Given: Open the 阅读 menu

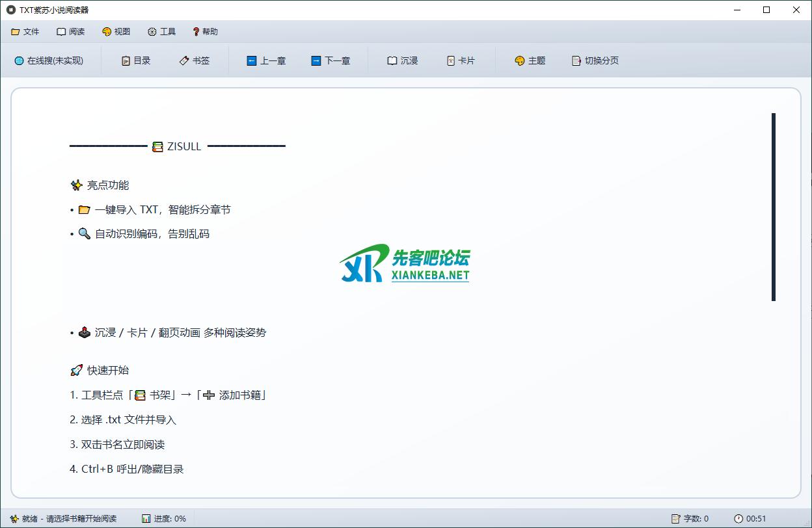Looking at the screenshot, I should [70, 31].
